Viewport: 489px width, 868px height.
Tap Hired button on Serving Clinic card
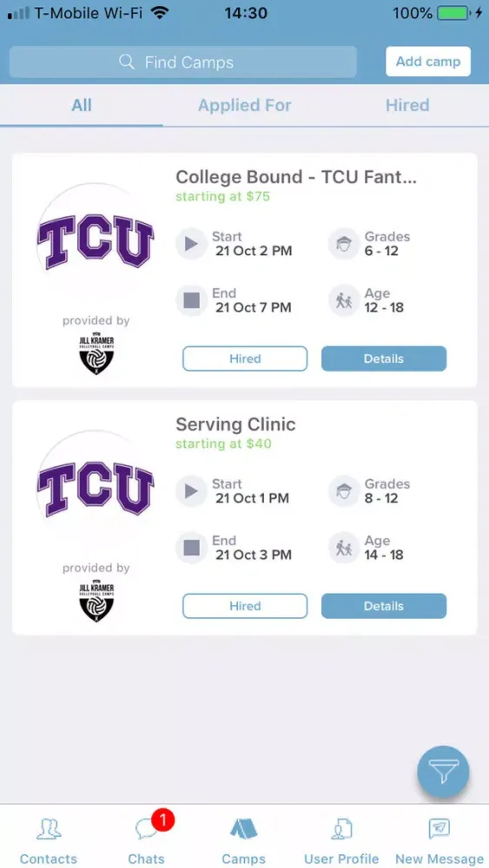coord(245,606)
